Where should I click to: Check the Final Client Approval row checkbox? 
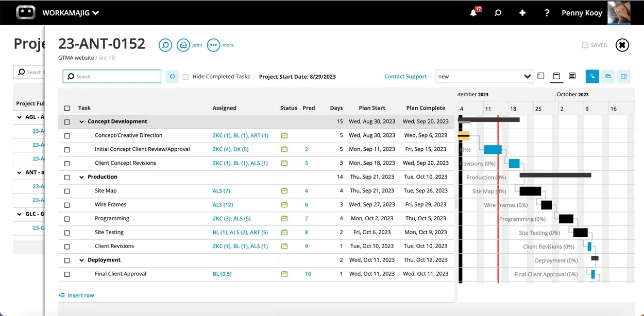coord(67,275)
